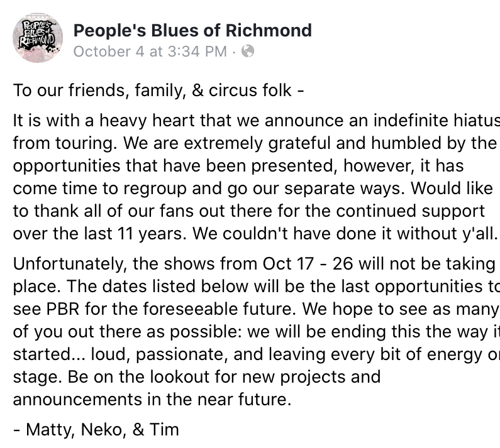
Task: Click the text "indefinite hiatus" in the post
Action: pos(437,121)
